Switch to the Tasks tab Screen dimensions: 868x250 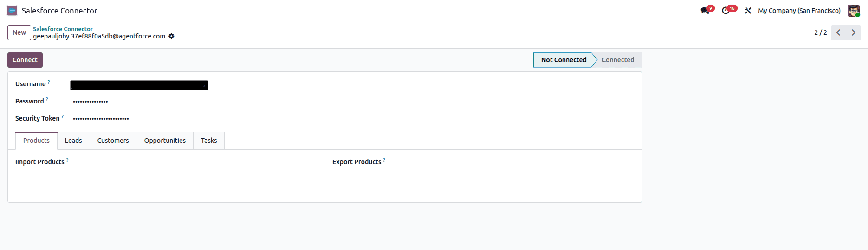point(209,141)
